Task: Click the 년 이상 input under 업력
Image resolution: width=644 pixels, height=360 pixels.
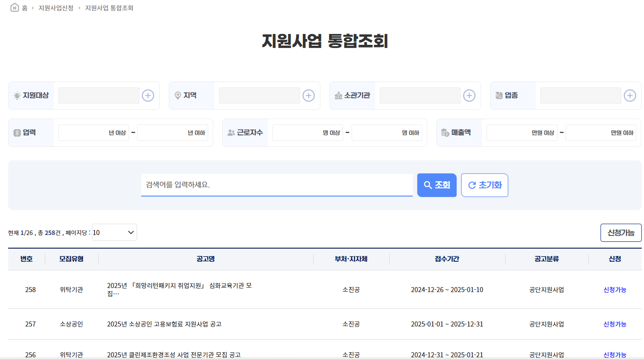Action: [x=94, y=132]
